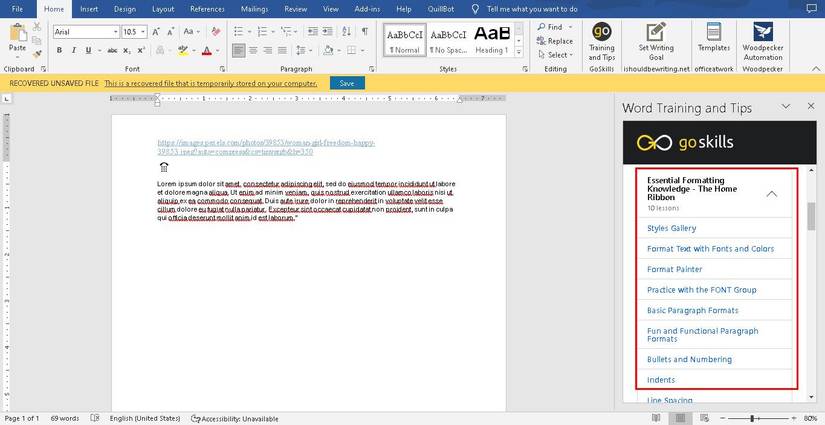825x425 pixels.
Task: Apply subscript formatting
Action: (127, 50)
